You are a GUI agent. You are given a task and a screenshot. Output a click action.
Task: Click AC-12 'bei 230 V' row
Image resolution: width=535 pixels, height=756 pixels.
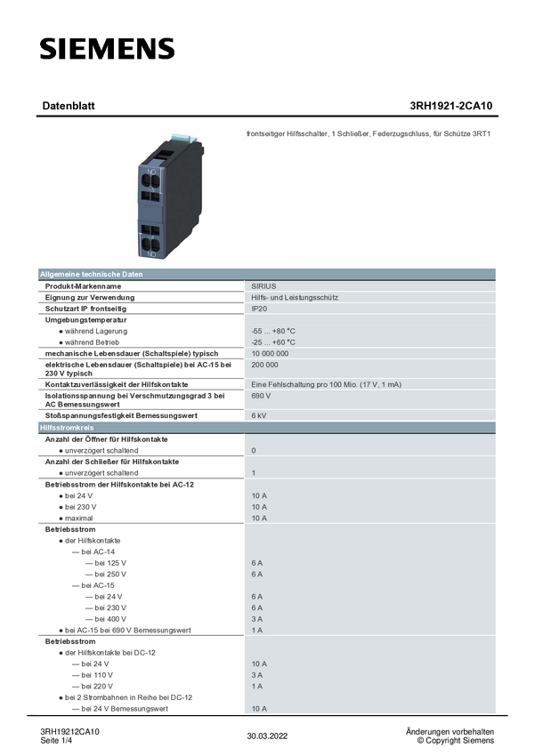coord(77,507)
